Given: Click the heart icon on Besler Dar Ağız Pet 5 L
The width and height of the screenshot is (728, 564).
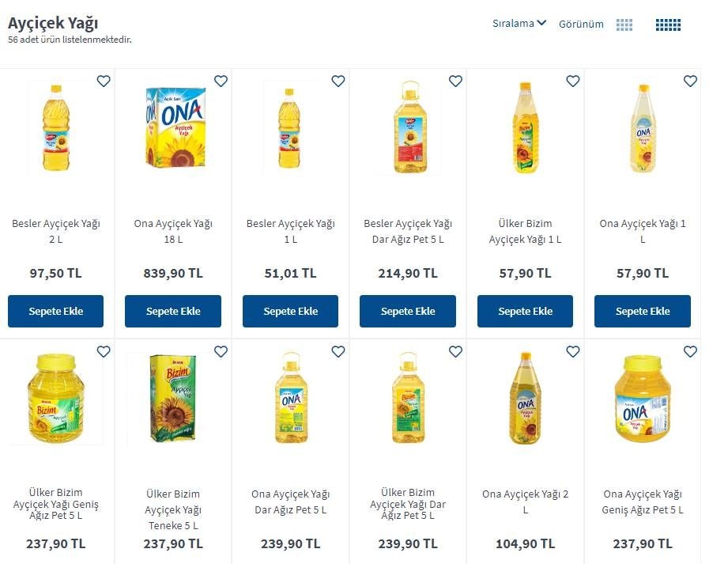Looking at the screenshot, I should coord(456,81).
